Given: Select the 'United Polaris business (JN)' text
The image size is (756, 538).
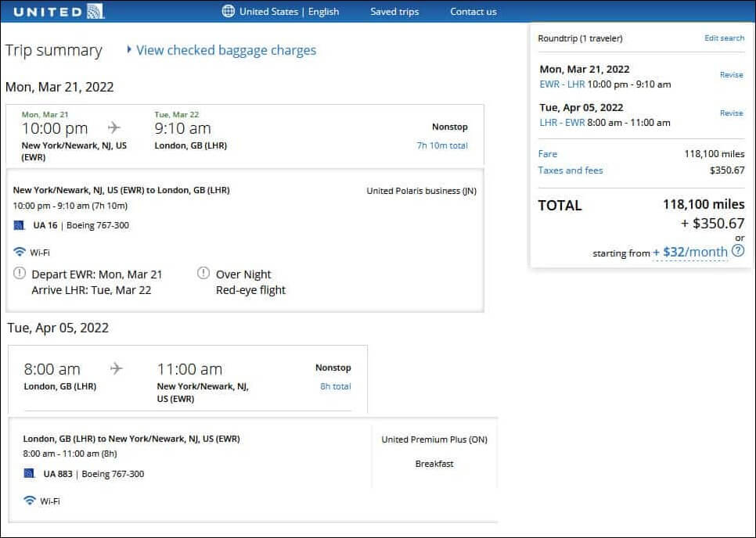Looking at the screenshot, I should [421, 191].
